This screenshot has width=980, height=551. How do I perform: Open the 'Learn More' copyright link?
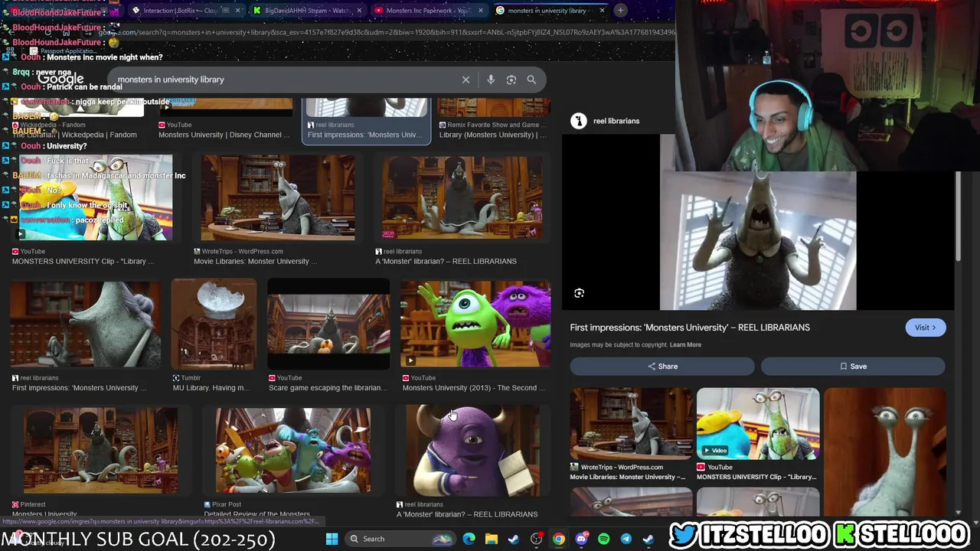(685, 345)
